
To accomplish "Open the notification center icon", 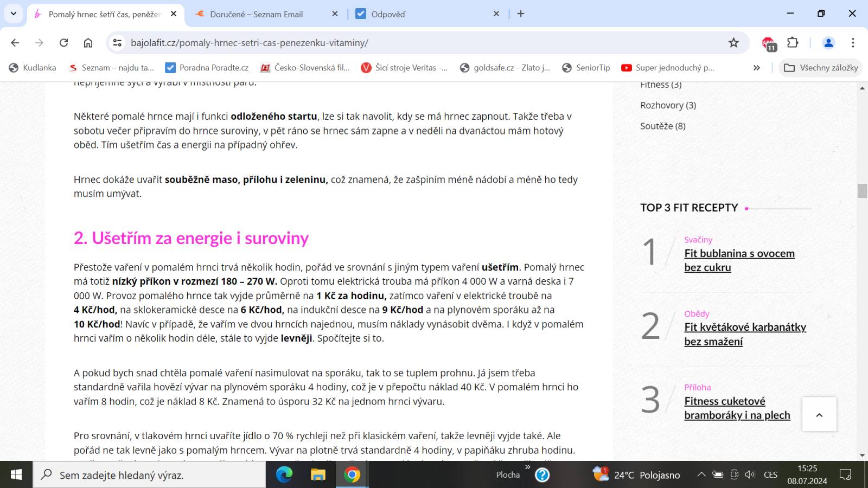I will click(845, 475).
